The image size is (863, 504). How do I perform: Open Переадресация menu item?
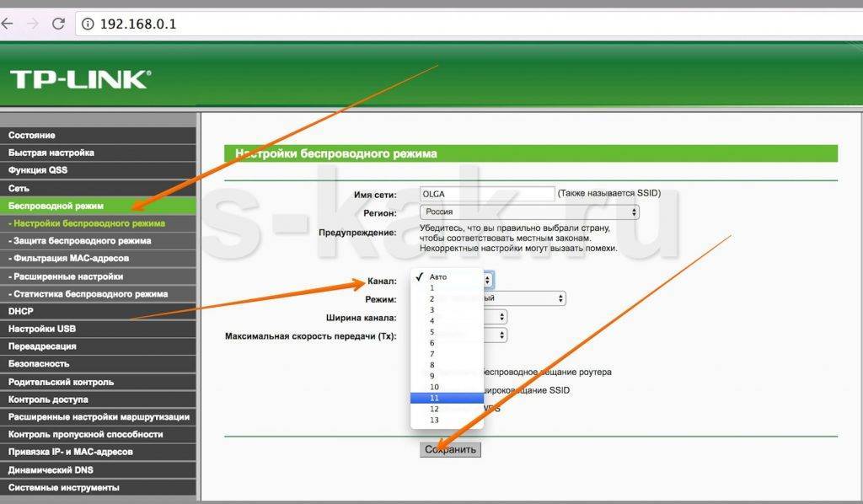[98, 346]
